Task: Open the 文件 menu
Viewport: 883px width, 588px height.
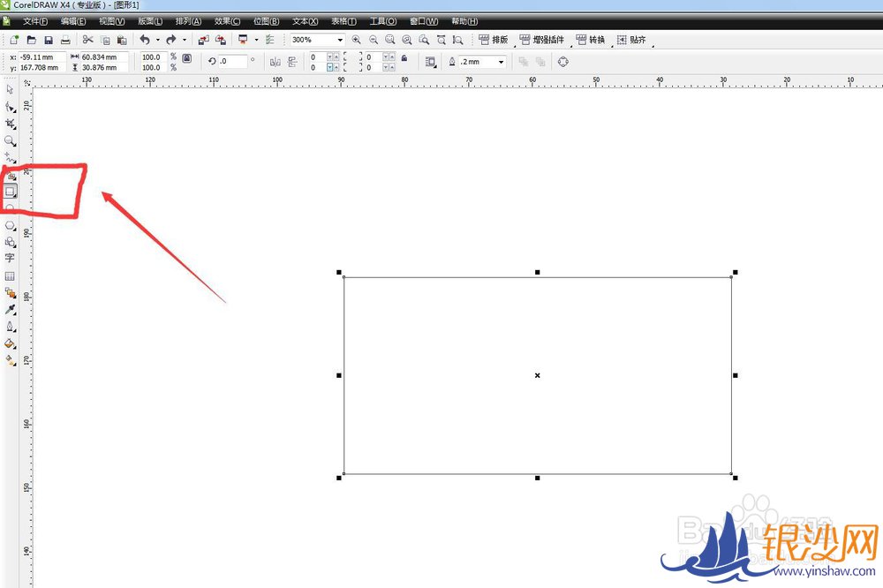Action: coord(35,21)
